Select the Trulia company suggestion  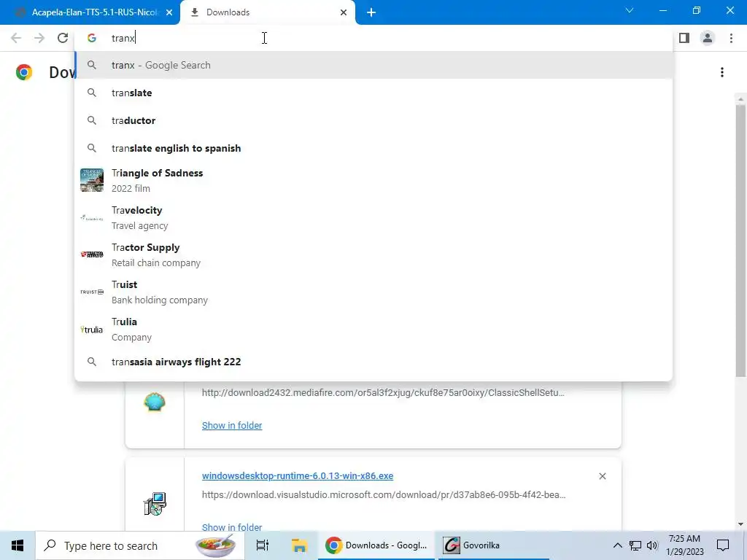tap(374, 329)
